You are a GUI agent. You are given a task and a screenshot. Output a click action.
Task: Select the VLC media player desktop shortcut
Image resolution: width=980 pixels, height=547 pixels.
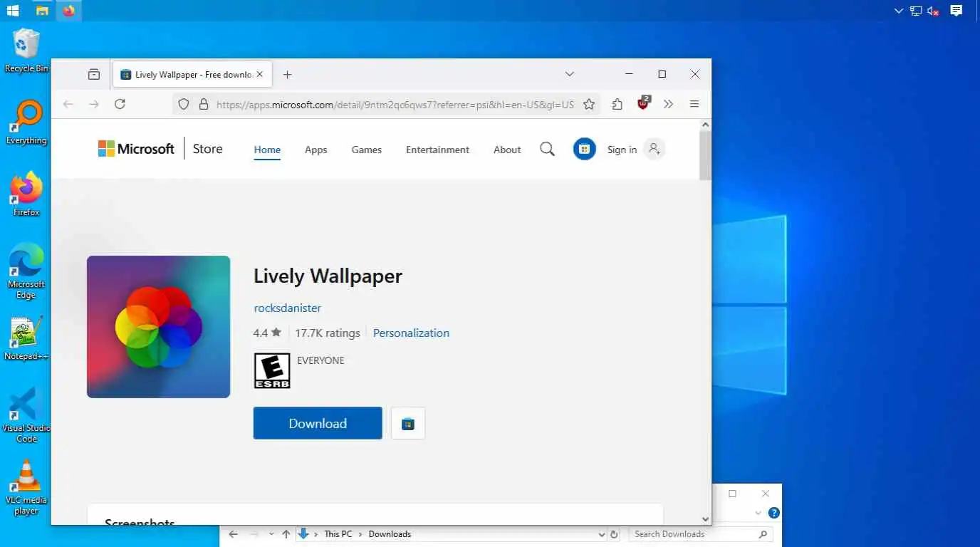pyautogui.click(x=26, y=487)
